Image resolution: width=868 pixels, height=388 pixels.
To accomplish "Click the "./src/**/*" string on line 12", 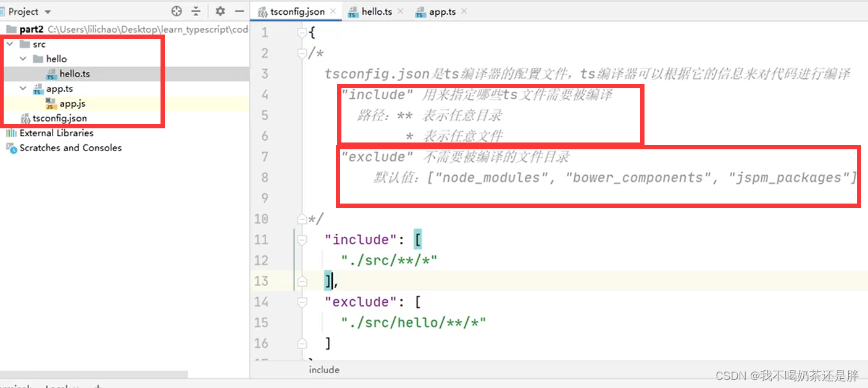I will [x=390, y=260].
